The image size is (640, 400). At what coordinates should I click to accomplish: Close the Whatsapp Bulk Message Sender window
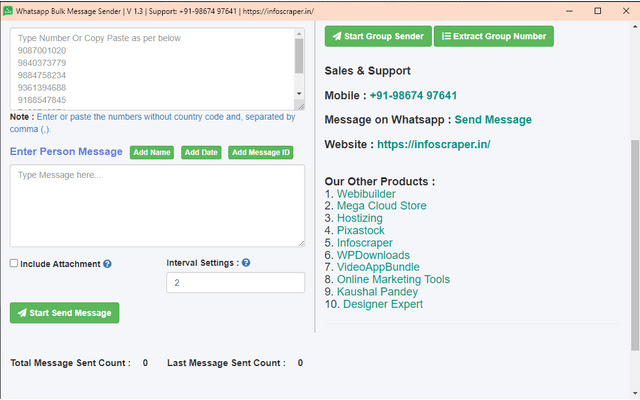click(626, 11)
